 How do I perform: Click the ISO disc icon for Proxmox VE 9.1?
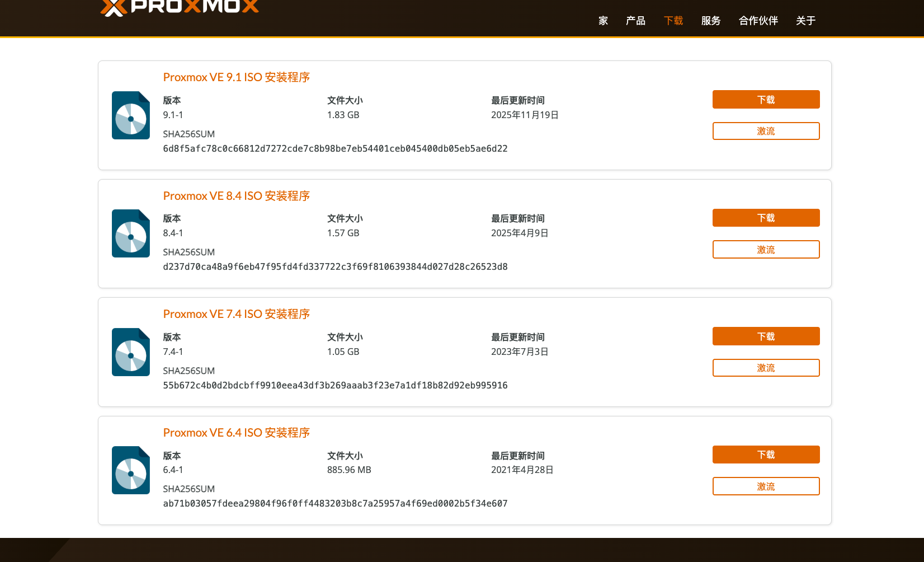click(131, 115)
